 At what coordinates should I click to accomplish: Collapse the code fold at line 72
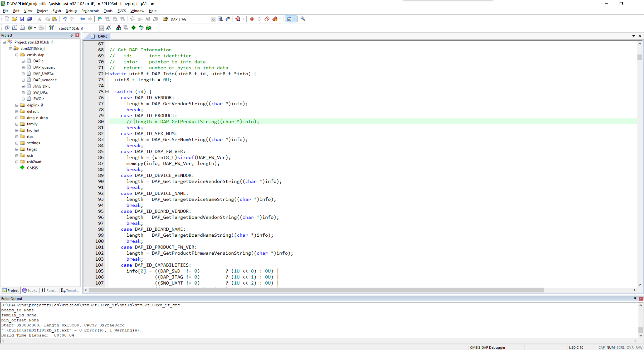tap(107, 74)
